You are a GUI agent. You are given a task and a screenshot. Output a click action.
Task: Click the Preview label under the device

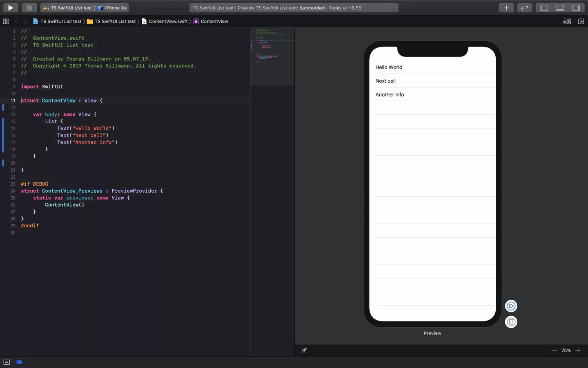(x=432, y=333)
